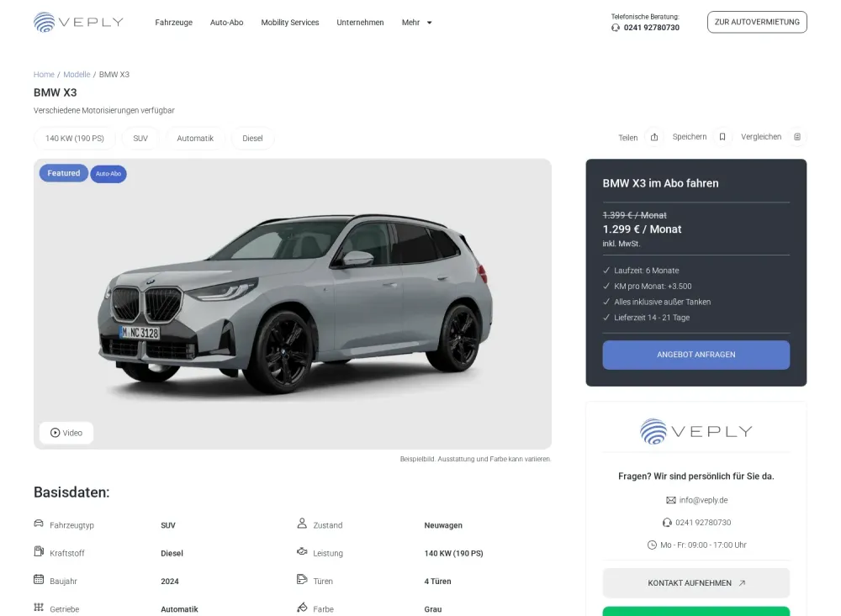Open the Mobility Services menu
Image resolution: width=841 pixels, height=616 pixels.
point(289,23)
